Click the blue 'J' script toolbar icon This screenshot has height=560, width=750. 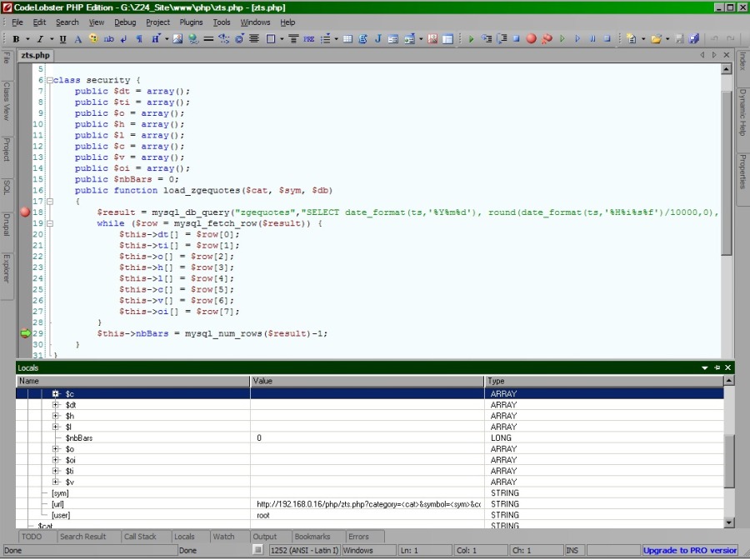coord(377,39)
